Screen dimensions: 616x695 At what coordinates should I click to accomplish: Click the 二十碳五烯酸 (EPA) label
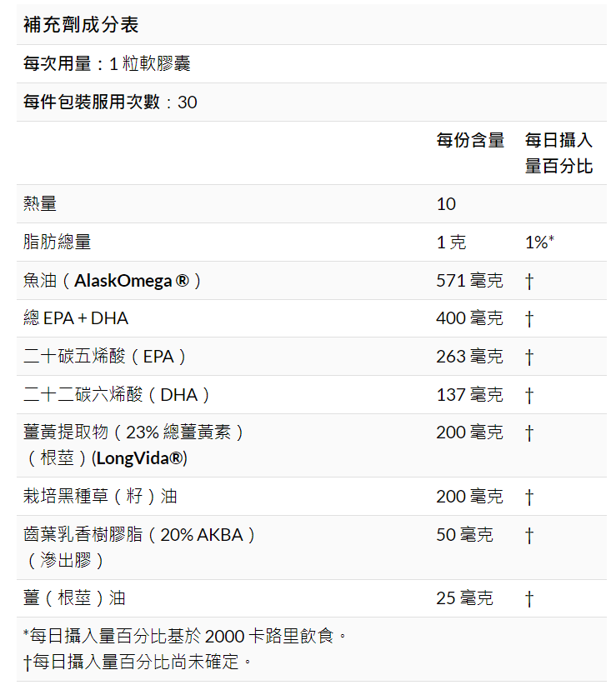coord(105,357)
